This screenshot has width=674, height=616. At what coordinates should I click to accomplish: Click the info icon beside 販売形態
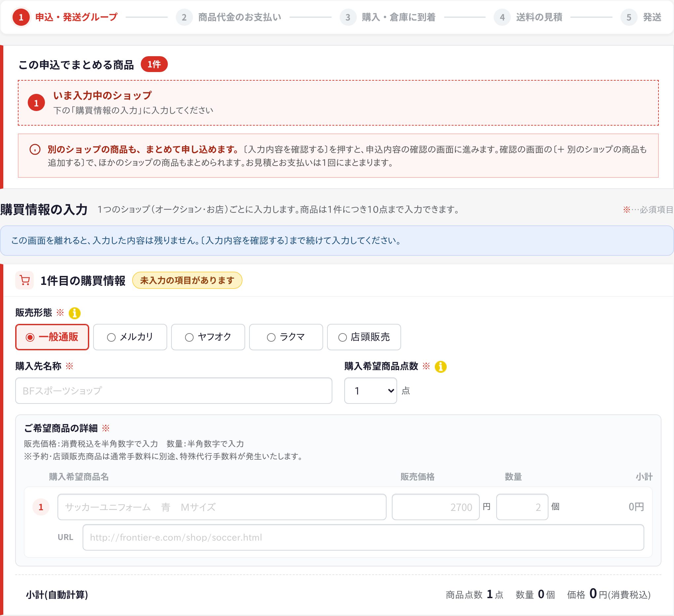(74, 313)
